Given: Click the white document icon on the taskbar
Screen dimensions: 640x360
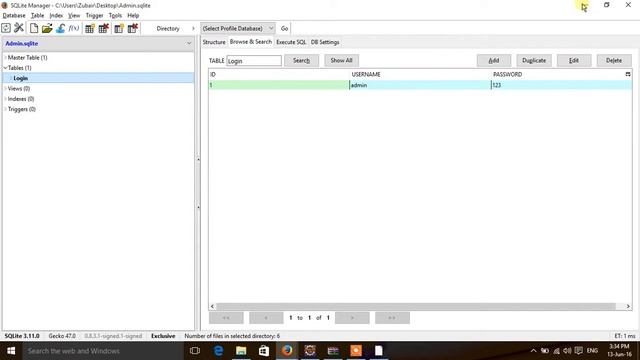Looking at the screenshot, I should (x=379, y=351).
